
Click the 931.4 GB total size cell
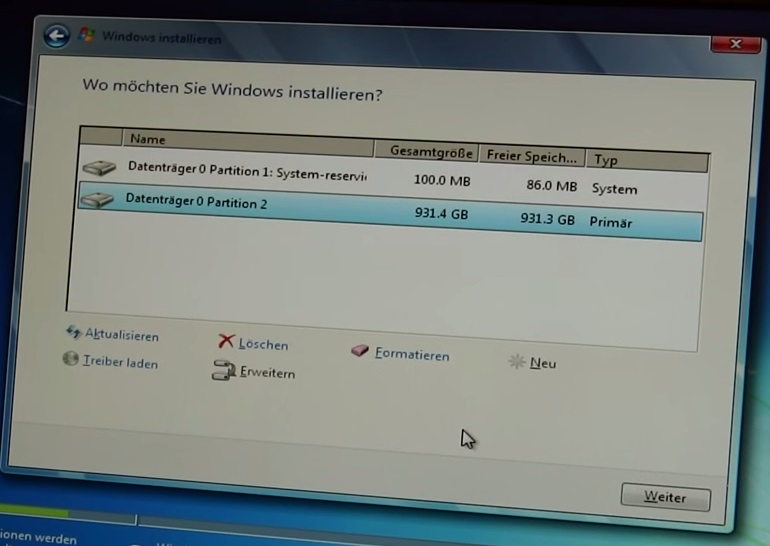[x=441, y=213]
